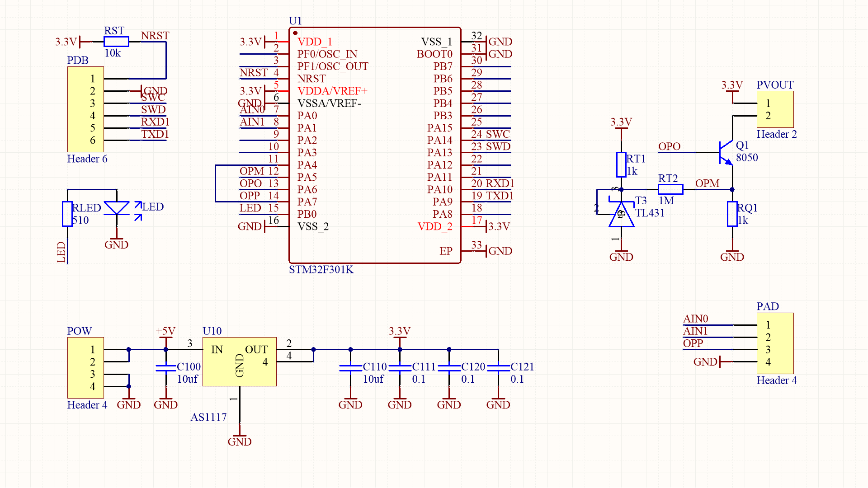Click the AS1117 part name text

208,417
